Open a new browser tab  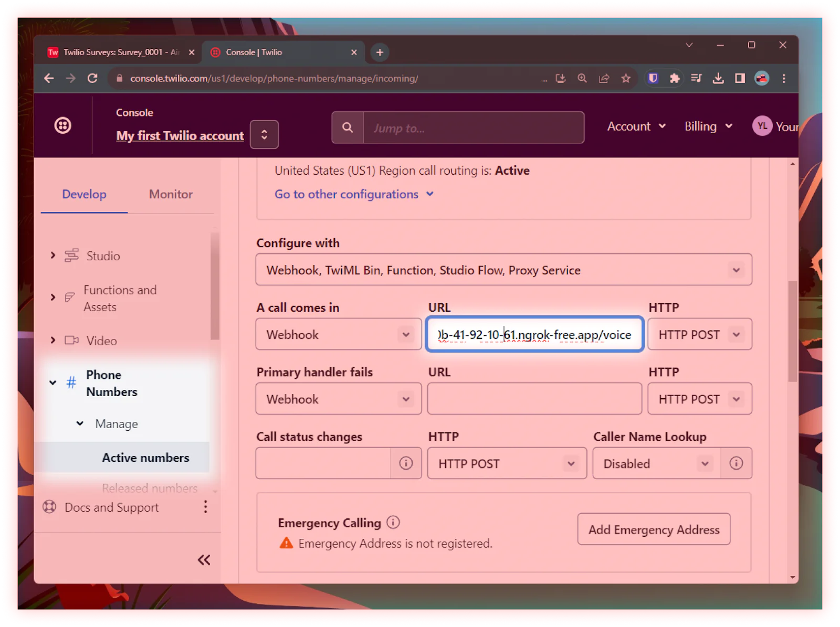(x=380, y=52)
